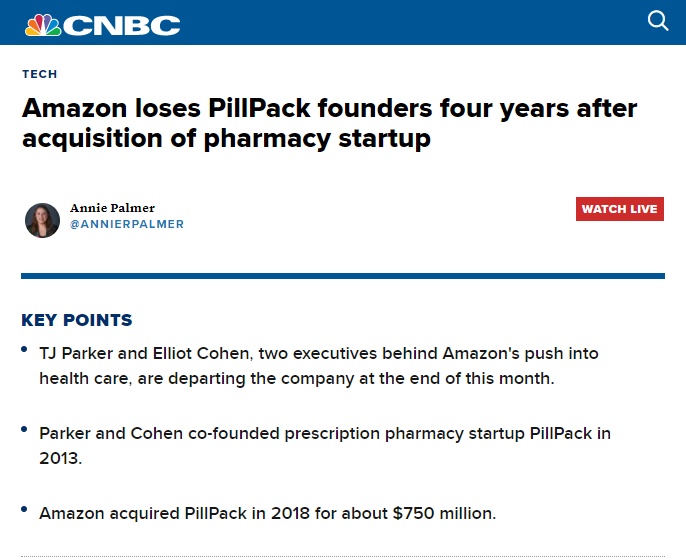
Task: Click the empty middle of the blue header bar
Action: click(x=400, y=22)
